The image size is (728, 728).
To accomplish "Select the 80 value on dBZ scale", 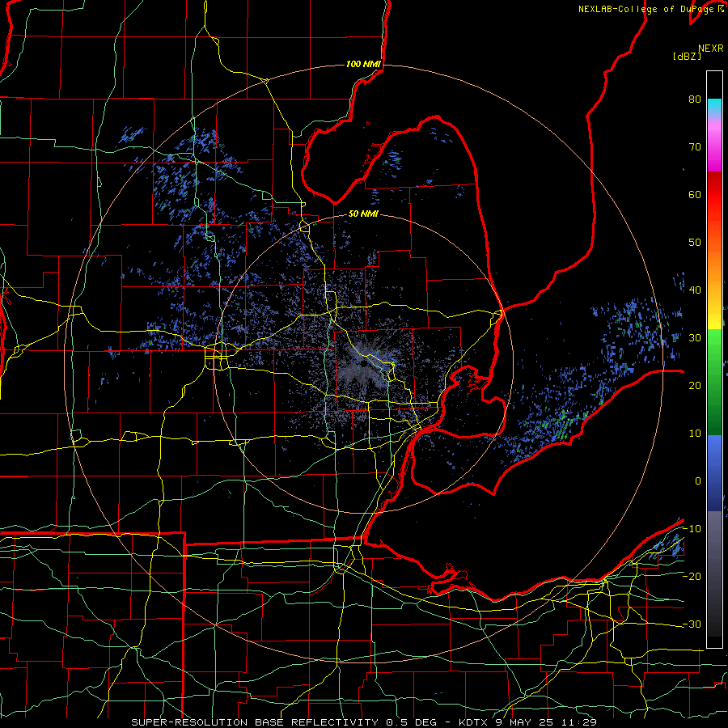I will (x=695, y=99).
